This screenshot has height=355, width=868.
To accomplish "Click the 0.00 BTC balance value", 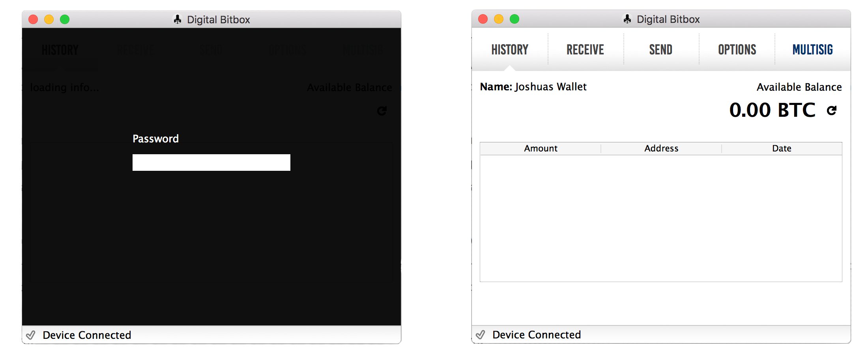I will (x=772, y=110).
